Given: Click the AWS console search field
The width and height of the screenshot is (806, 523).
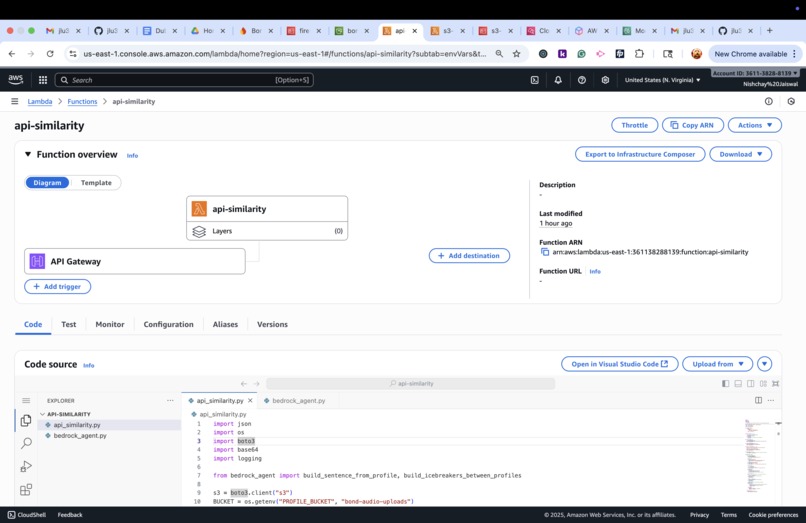Looking at the screenshot, I should tap(184, 80).
